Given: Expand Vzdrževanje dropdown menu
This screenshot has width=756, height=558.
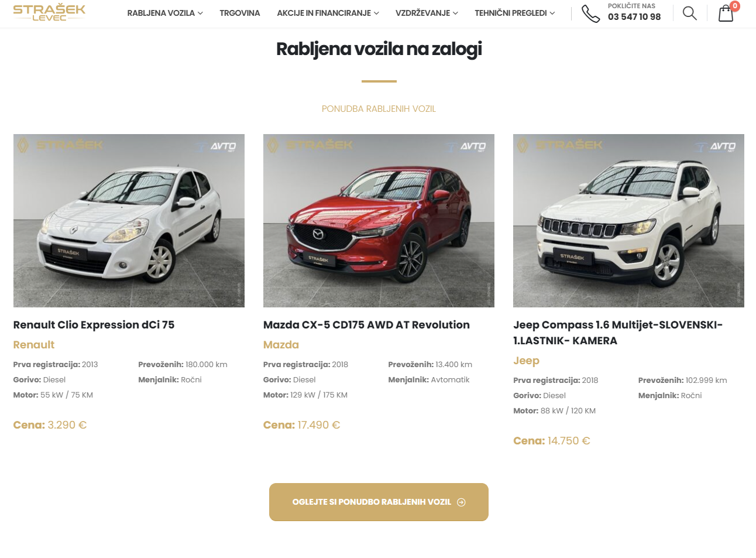Looking at the screenshot, I should (x=427, y=13).
